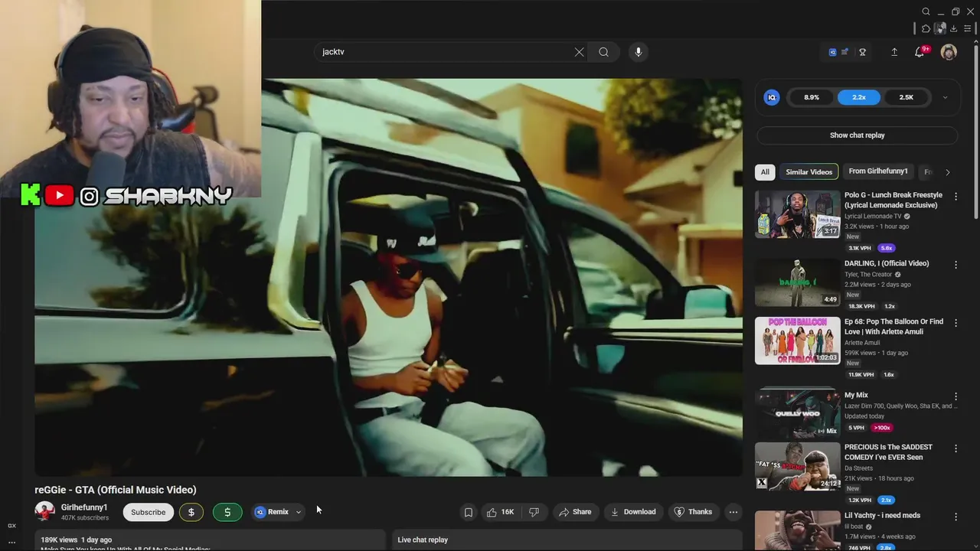The width and height of the screenshot is (980, 551).
Task: Open more actions ellipsis under video
Action: (x=733, y=512)
